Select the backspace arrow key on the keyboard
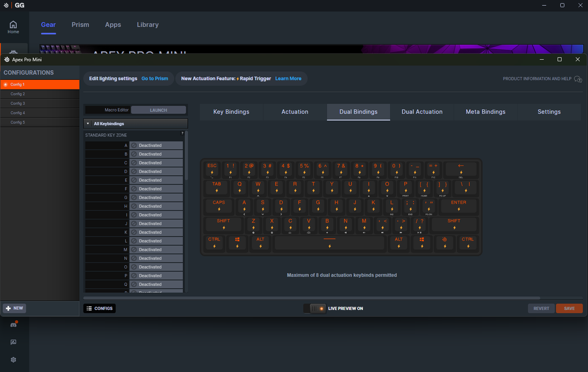Image resolution: width=588 pixels, height=372 pixels. click(461, 169)
